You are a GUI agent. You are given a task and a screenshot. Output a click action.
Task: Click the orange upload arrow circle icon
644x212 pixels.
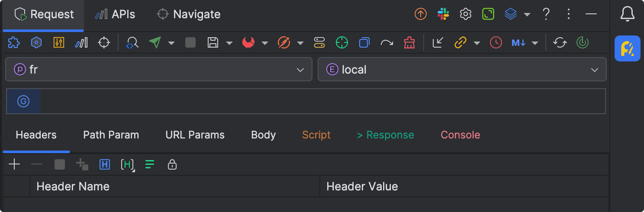point(421,14)
